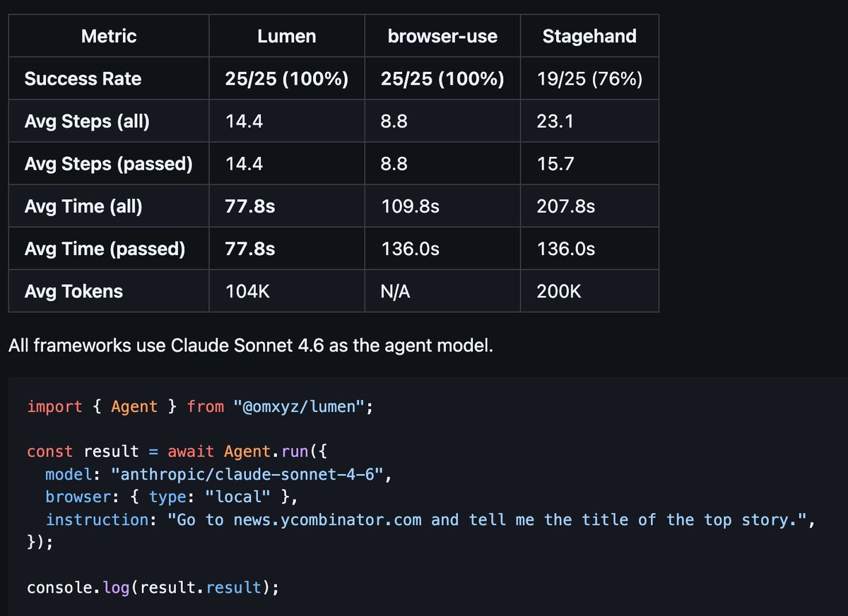The height and width of the screenshot is (616, 848).
Task: Click the "Avg Time (passed)" row label
Action: (105, 249)
